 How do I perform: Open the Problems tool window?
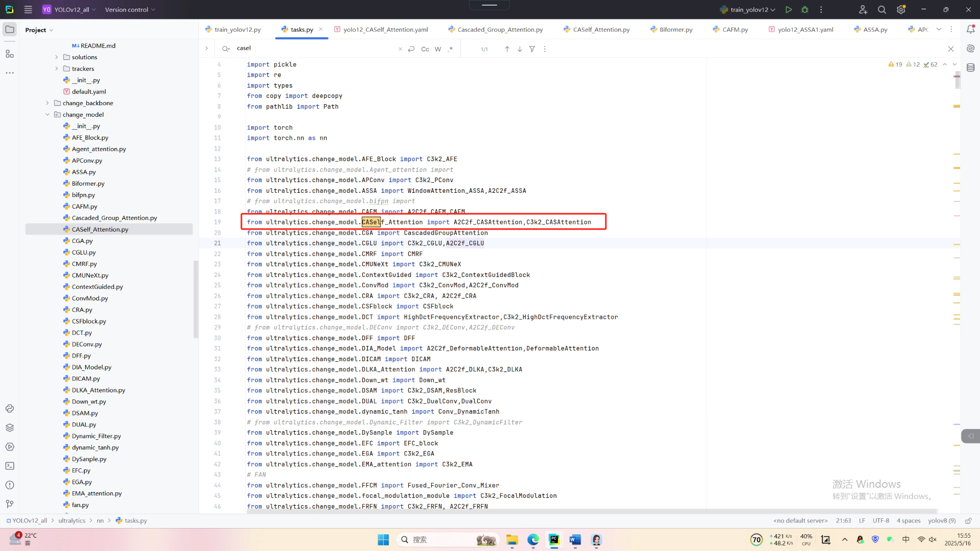(9, 485)
